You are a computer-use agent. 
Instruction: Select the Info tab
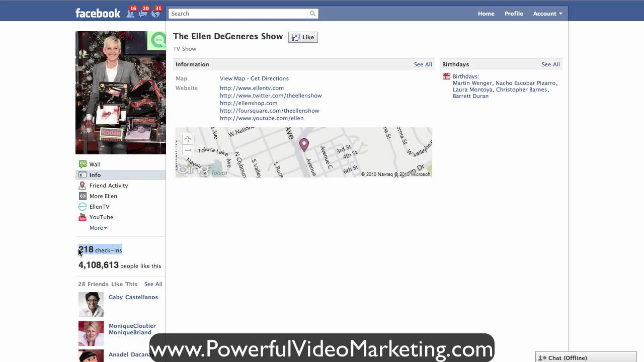121,175
